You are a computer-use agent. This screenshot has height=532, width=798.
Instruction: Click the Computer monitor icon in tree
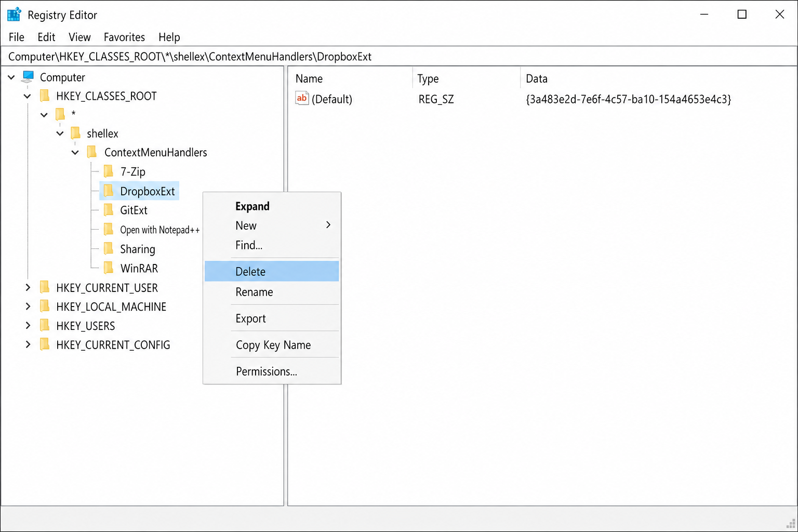[x=28, y=77]
